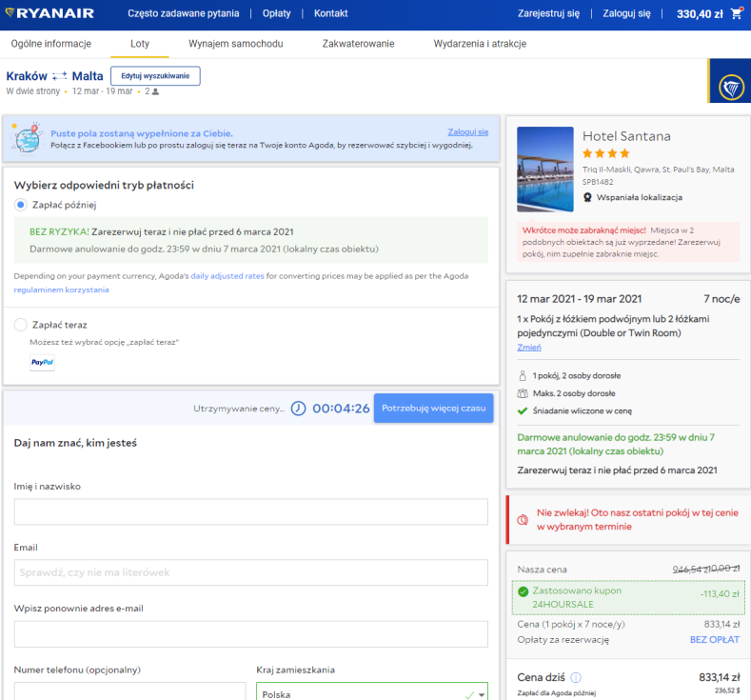Select the Zapłać później radio option
Image resolution: width=751 pixels, height=700 pixels.
[x=21, y=205]
